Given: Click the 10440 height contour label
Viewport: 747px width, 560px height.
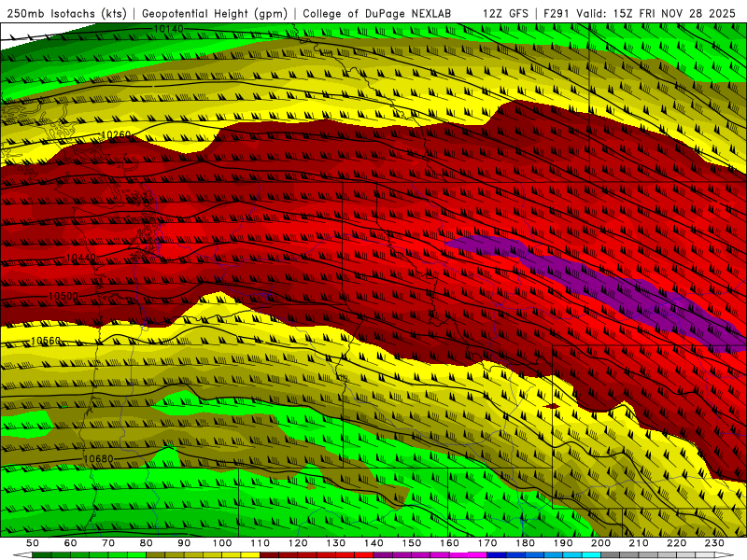Looking at the screenshot, I should point(81,258).
